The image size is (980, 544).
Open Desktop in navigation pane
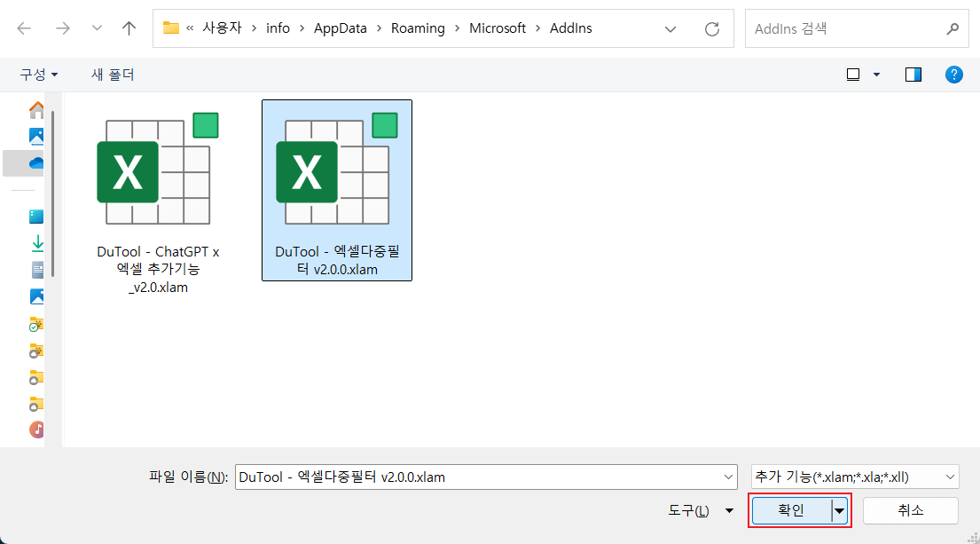37,217
